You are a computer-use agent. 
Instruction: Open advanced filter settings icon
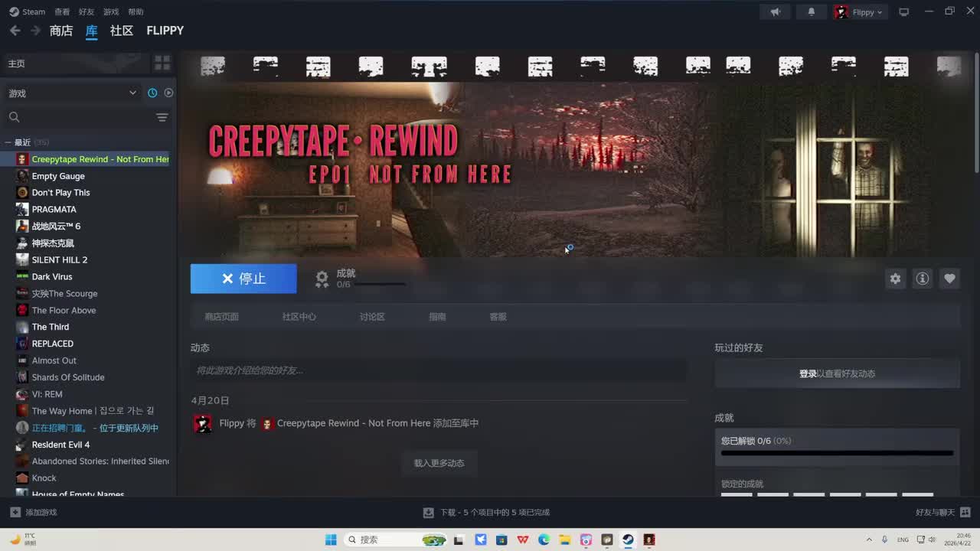point(162,117)
